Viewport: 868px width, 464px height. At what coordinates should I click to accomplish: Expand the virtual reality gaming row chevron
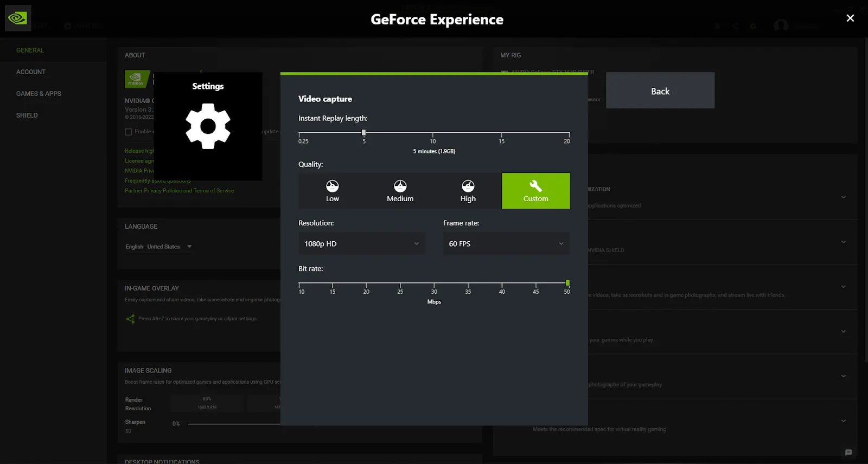843,421
